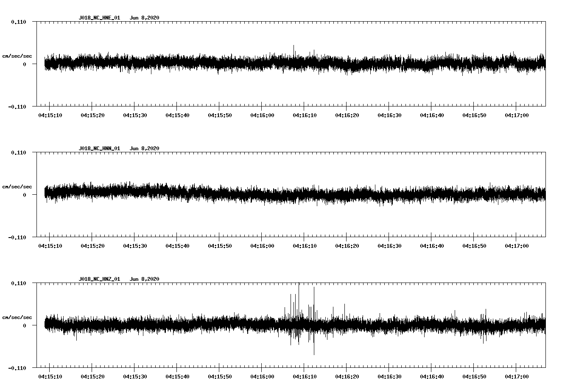The height and width of the screenshot is (392, 576).
Task: Click the 04:16:50 time label under the HNZ plot
Action: pyautogui.click(x=474, y=377)
